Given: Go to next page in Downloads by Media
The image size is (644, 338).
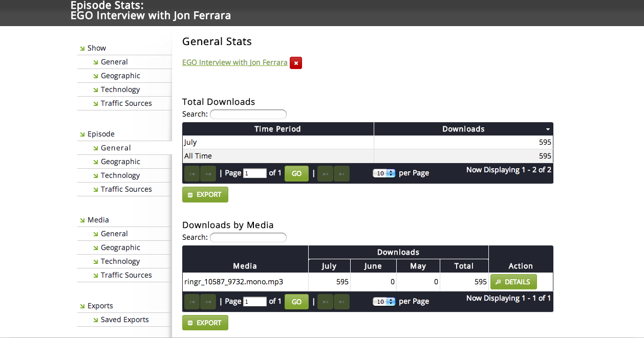Looking at the screenshot, I should [x=325, y=302].
